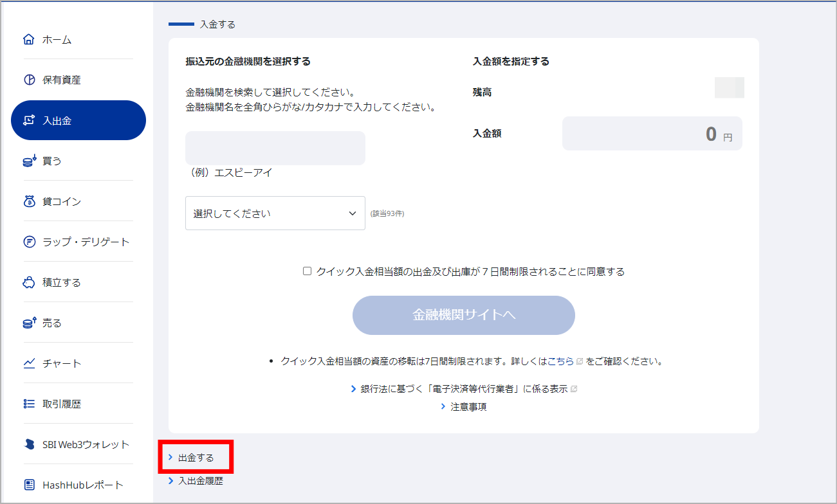Click the 貸コイン bag icon
Viewport: 837px width, 504px height.
[28, 201]
